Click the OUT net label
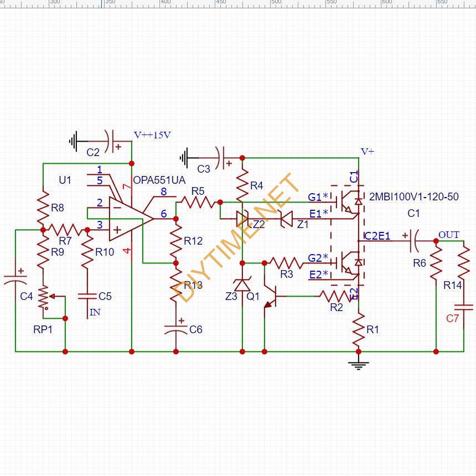The image size is (476, 476). pos(449,235)
